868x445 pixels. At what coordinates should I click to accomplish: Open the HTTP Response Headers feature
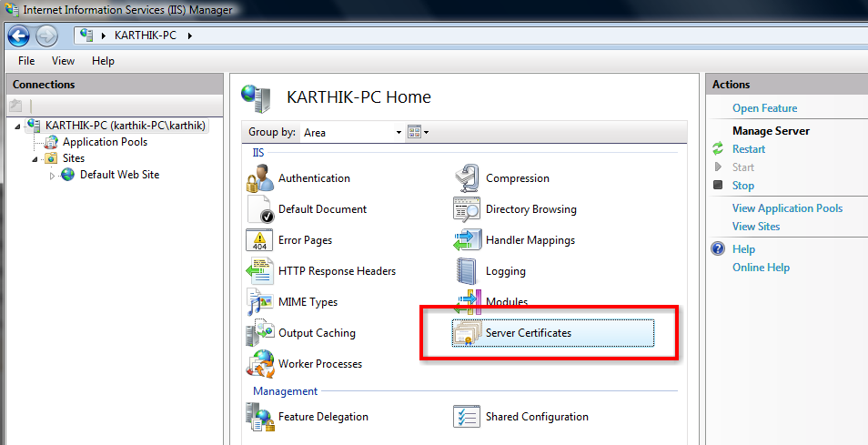321,271
